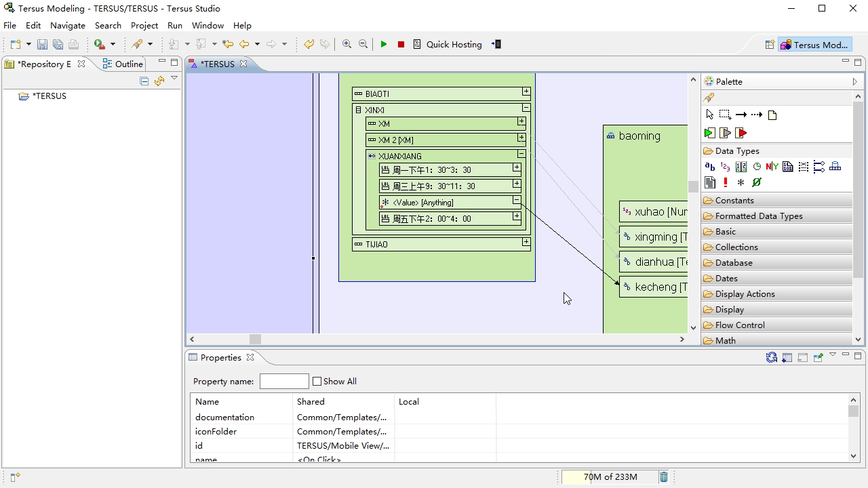This screenshot has width=868, height=488.
Task: Pick the Date clock data type
Action: click(757, 167)
